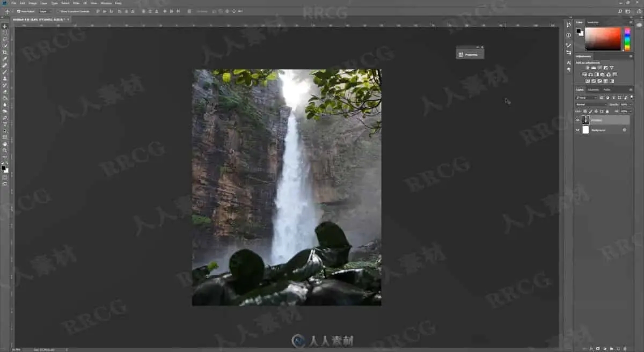The image size is (644, 352).
Task: Select the Untitled-1 document tab
Action: point(40,19)
